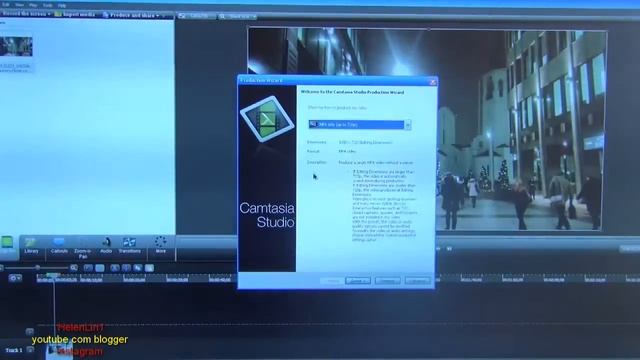
Task: Open the Play menu
Action: click(33, 5)
